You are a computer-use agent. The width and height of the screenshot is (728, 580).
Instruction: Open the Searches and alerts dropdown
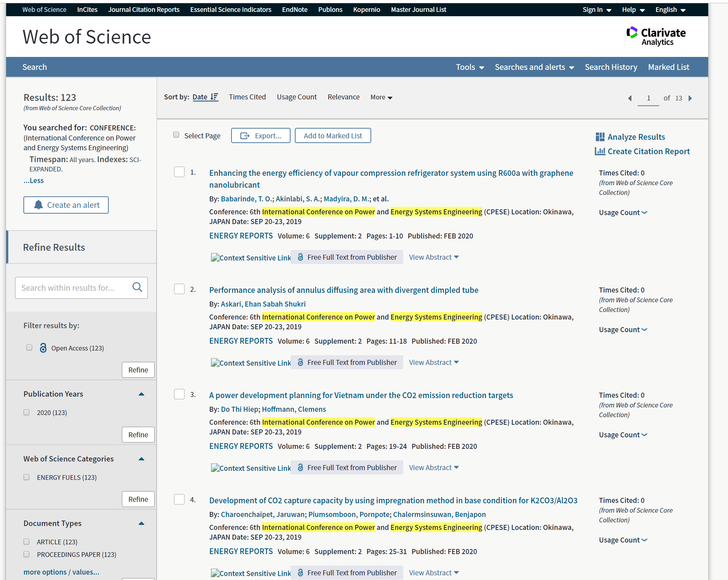pyautogui.click(x=534, y=67)
